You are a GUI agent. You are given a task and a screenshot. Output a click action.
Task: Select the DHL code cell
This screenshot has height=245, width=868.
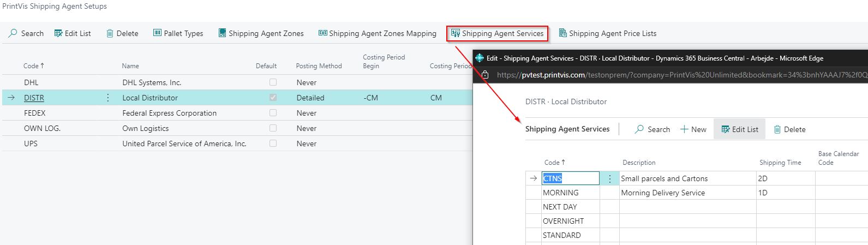click(31, 82)
